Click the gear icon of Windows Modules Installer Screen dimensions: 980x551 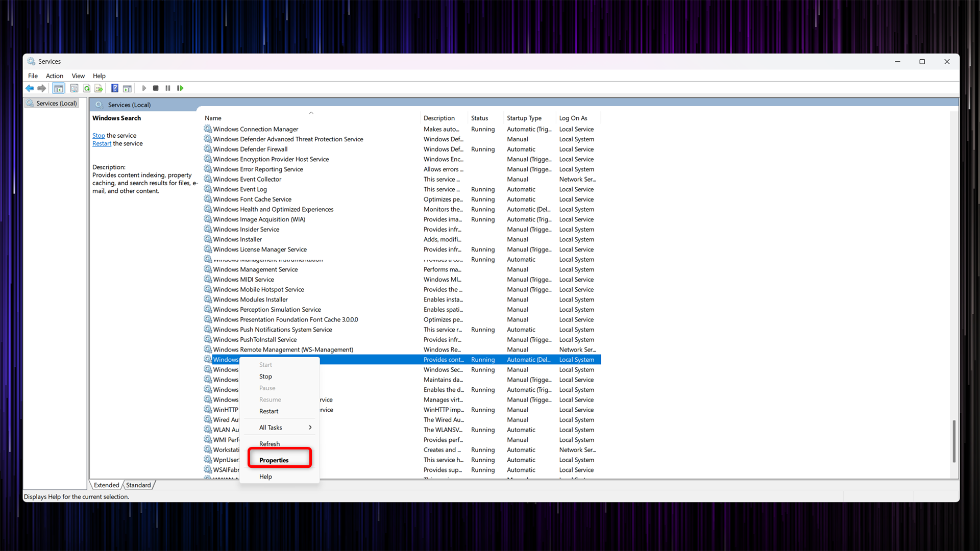point(208,299)
